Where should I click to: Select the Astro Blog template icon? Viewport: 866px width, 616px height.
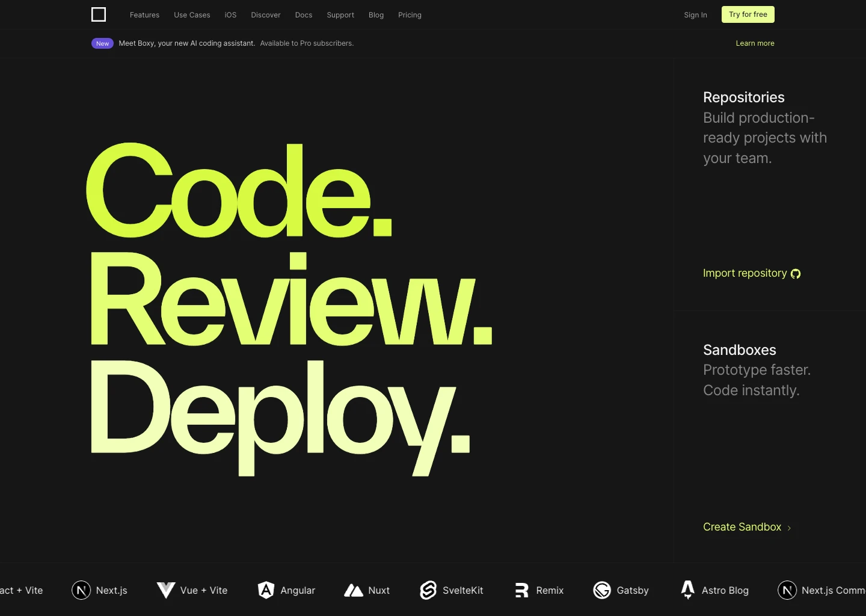[x=687, y=590]
